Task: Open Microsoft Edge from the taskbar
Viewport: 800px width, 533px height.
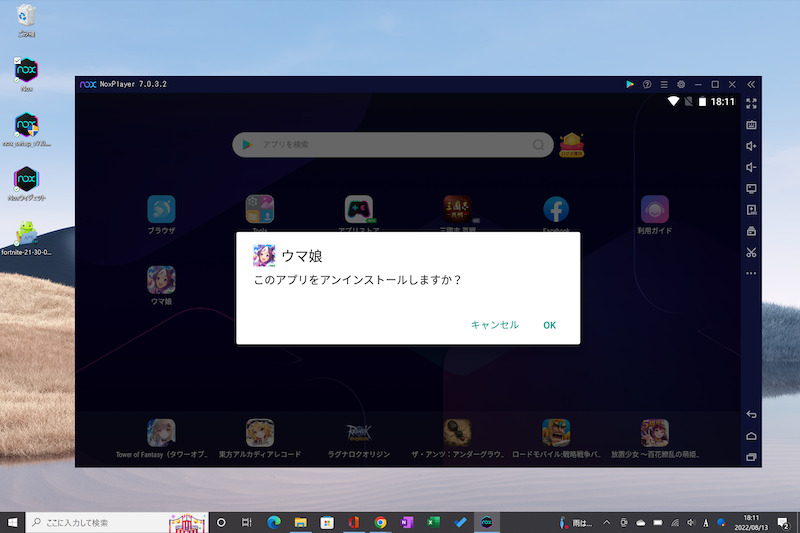Action: pyautogui.click(x=272, y=522)
